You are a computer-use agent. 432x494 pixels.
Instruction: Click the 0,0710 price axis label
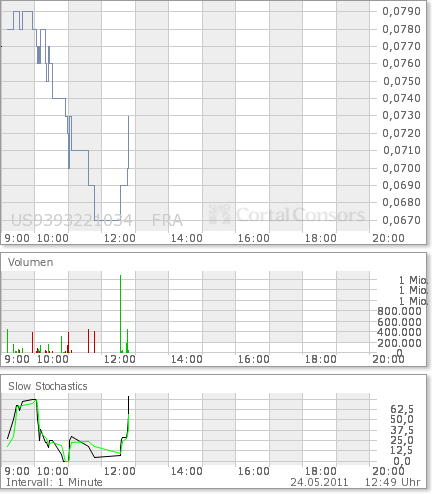tap(401, 150)
